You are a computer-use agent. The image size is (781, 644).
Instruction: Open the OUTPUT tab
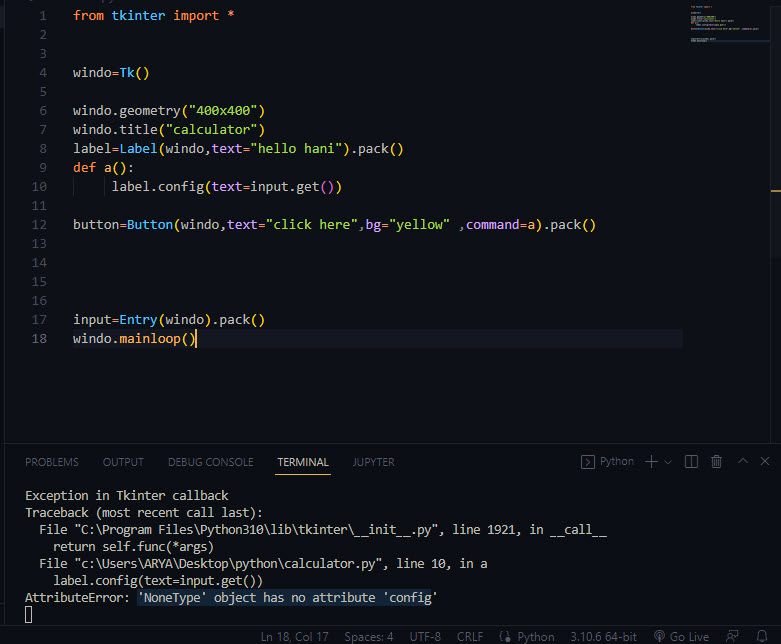pyautogui.click(x=123, y=462)
